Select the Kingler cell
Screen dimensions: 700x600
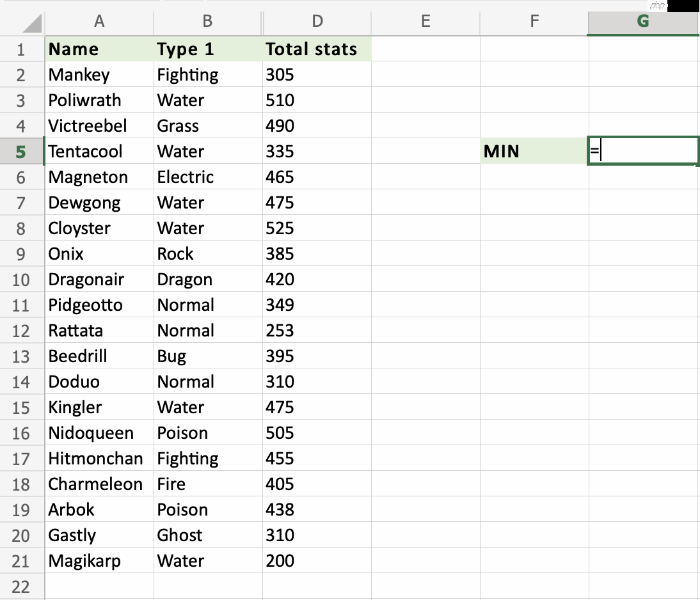pyautogui.click(x=99, y=407)
